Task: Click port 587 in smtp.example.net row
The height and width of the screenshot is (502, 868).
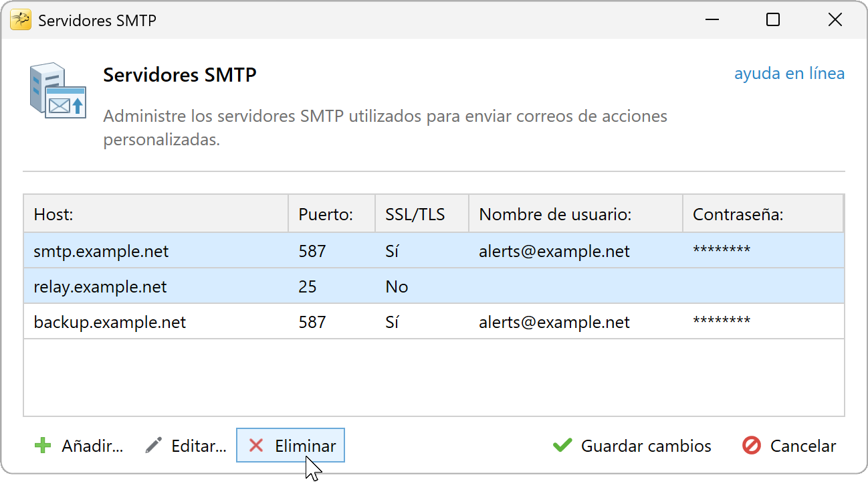Action: (x=312, y=252)
